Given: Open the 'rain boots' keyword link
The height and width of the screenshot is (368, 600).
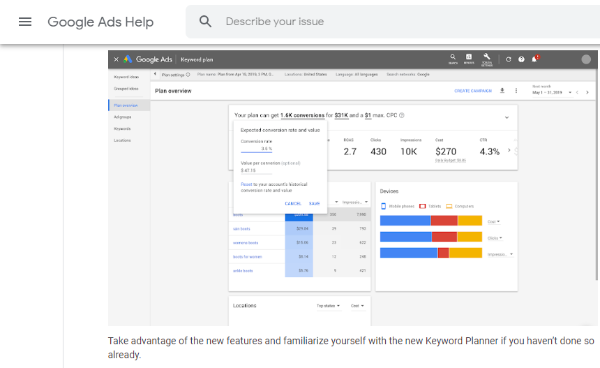Looking at the screenshot, I should click(x=241, y=229).
